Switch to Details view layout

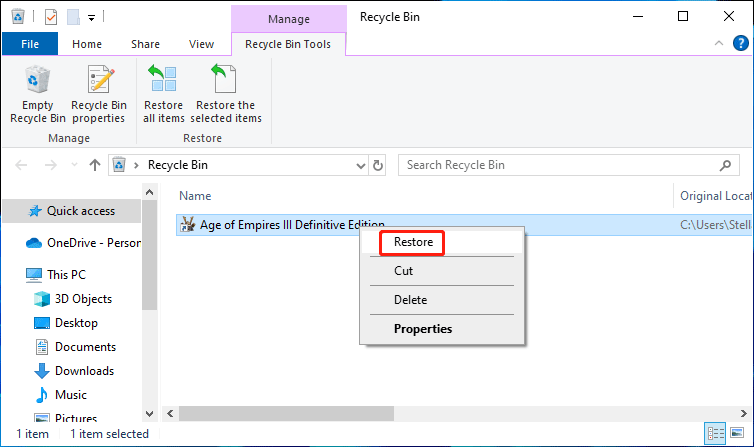(x=716, y=434)
